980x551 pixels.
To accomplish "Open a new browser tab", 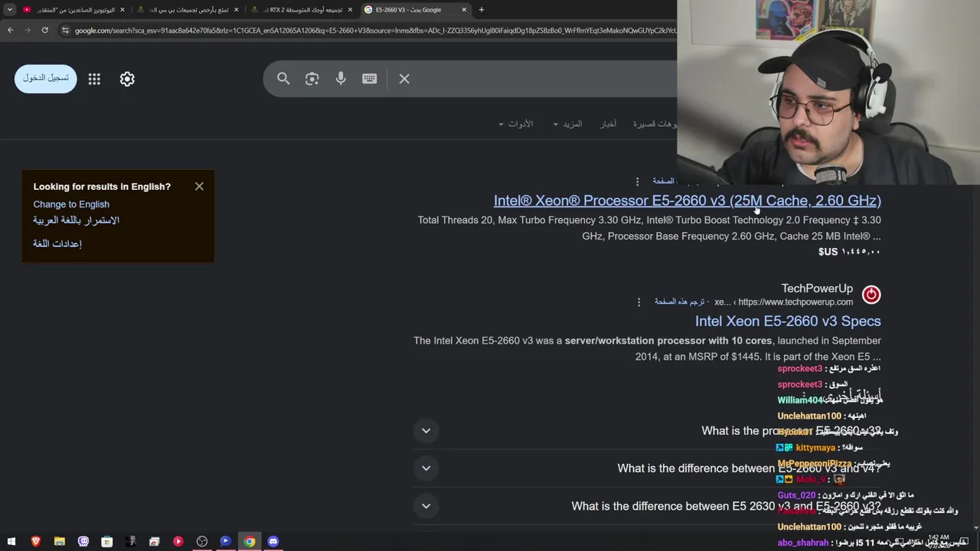I will tap(481, 10).
